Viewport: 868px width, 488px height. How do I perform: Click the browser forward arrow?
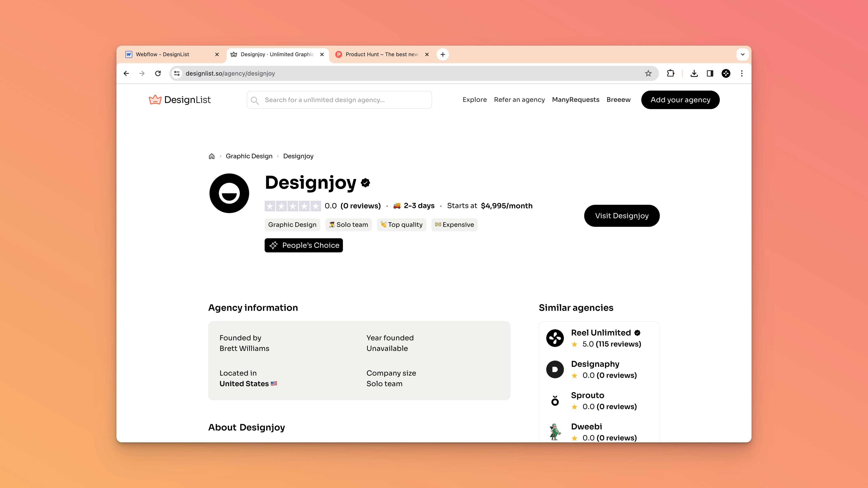[142, 73]
